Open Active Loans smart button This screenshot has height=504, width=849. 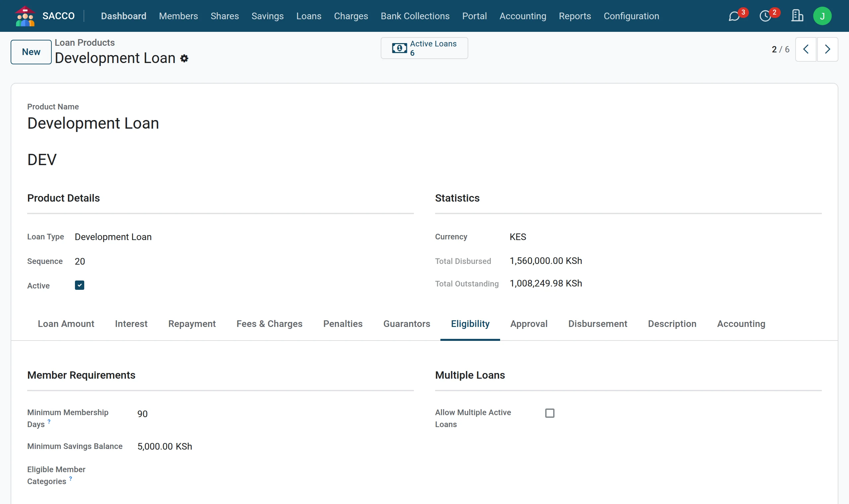click(424, 48)
